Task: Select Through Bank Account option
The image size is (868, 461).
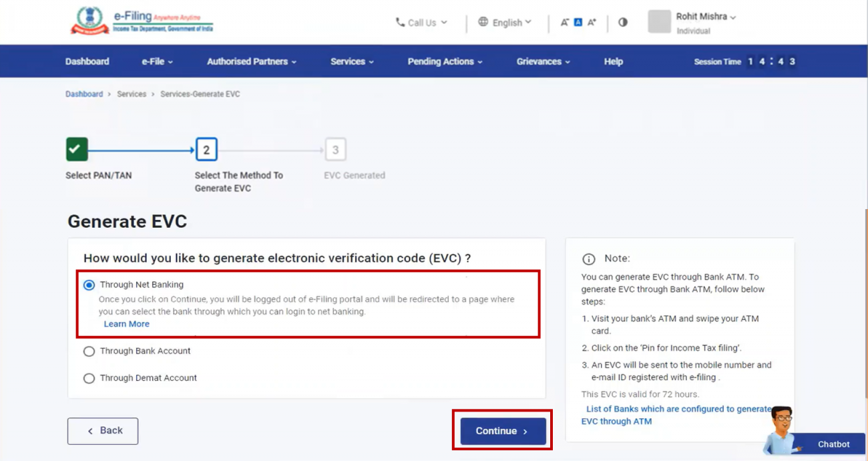Action: tap(89, 351)
